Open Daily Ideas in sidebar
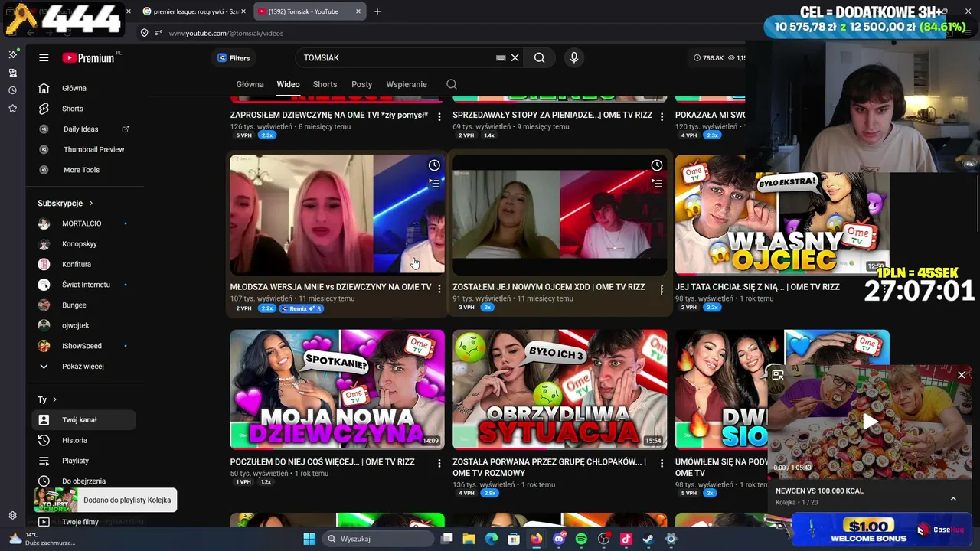The width and height of the screenshot is (980, 551). [84, 129]
